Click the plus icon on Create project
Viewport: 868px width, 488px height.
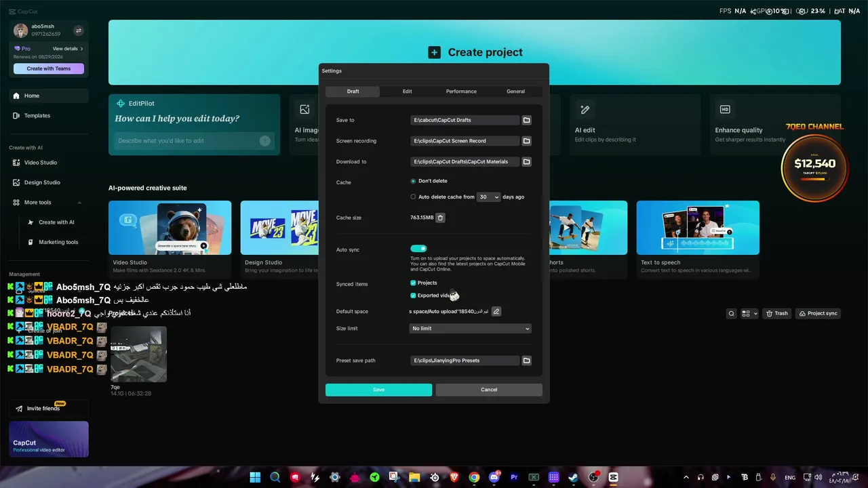[x=434, y=52]
